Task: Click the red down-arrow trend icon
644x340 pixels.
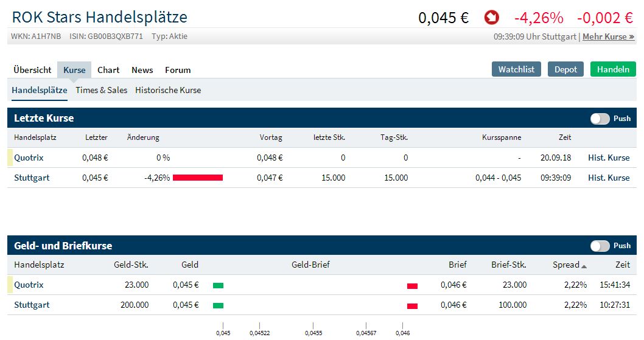Action: (x=491, y=18)
